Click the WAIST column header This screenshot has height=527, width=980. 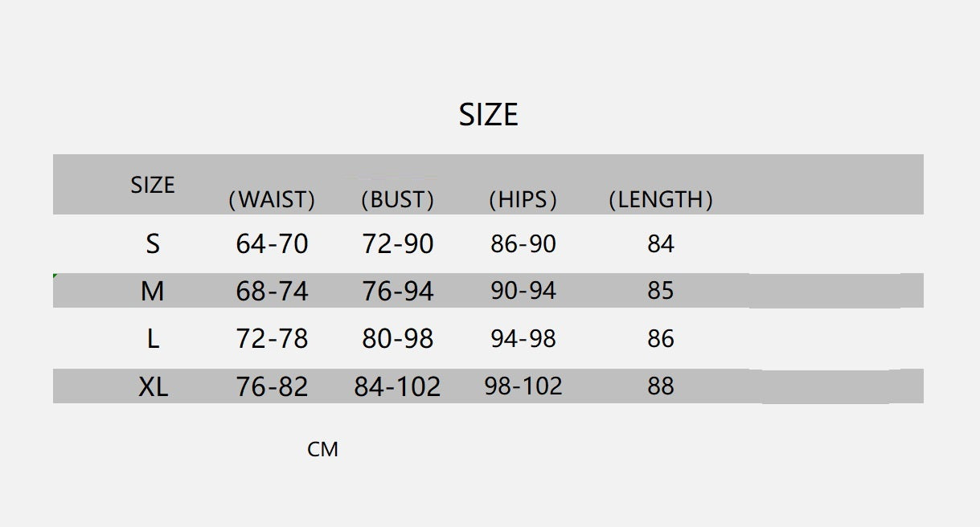(x=272, y=200)
